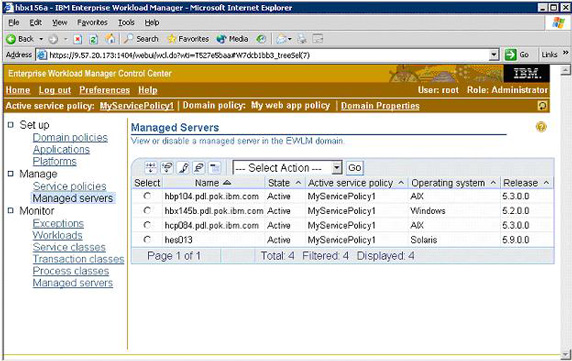The height and width of the screenshot is (361, 572).
Task: Open the Preferences link
Action: 104,90
